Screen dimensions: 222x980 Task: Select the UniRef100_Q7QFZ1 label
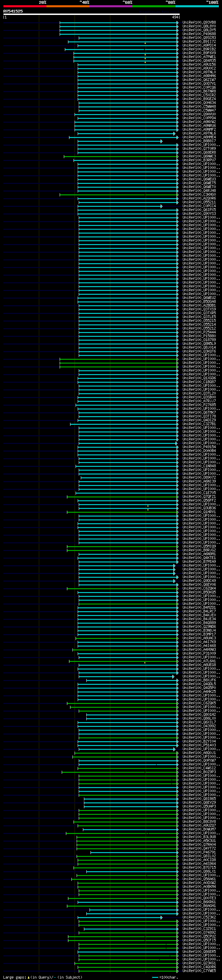199,496
